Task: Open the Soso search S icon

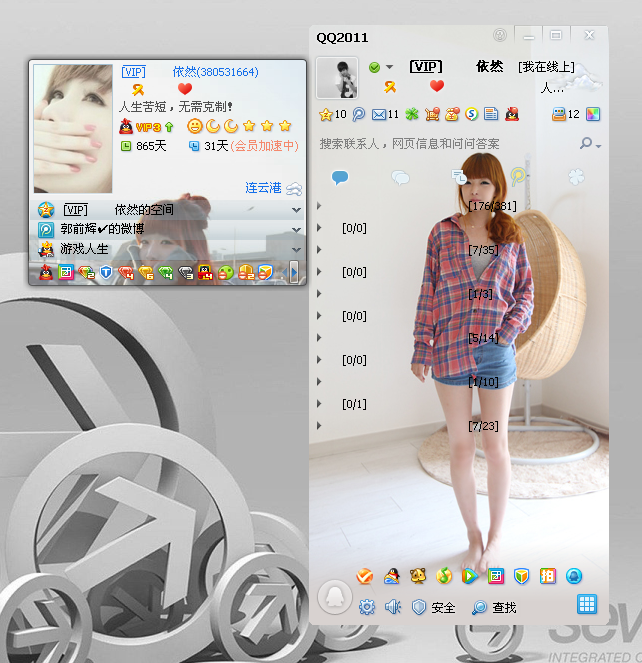Action: click(x=471, y=114)
